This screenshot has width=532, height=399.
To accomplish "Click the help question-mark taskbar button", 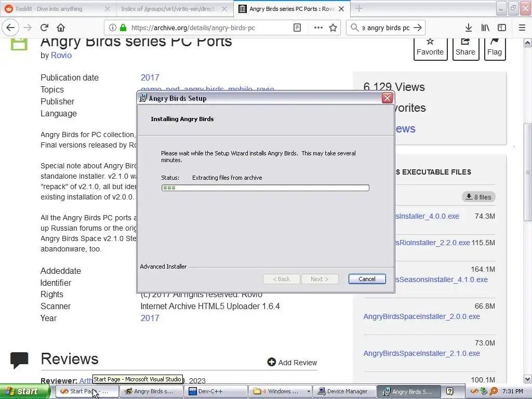I will (449, 391).
